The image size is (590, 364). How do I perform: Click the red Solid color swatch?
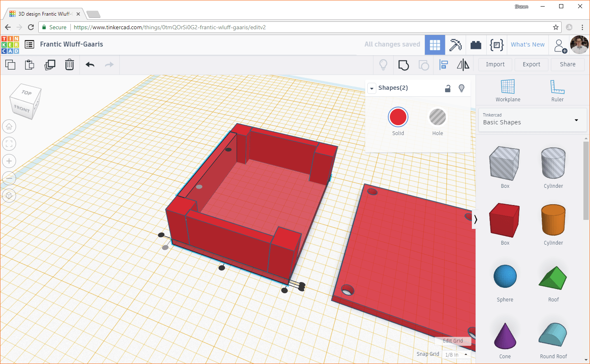coord(398,117)
